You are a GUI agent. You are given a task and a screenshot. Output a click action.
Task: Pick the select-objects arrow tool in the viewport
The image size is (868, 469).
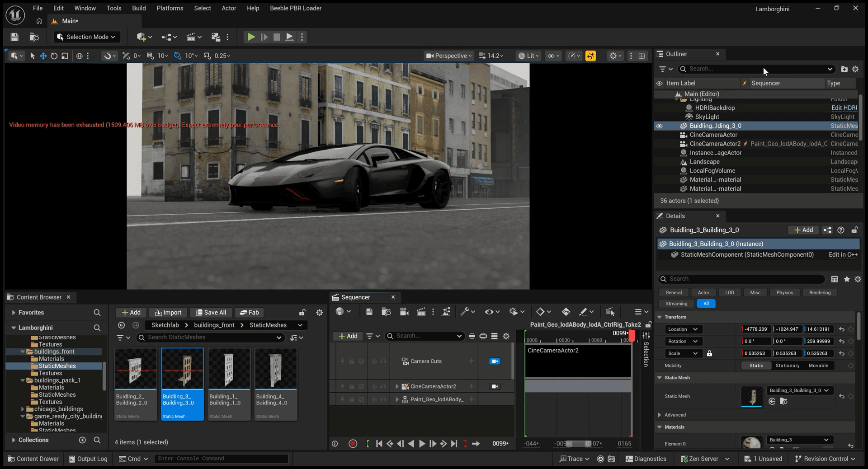[32, 56]
